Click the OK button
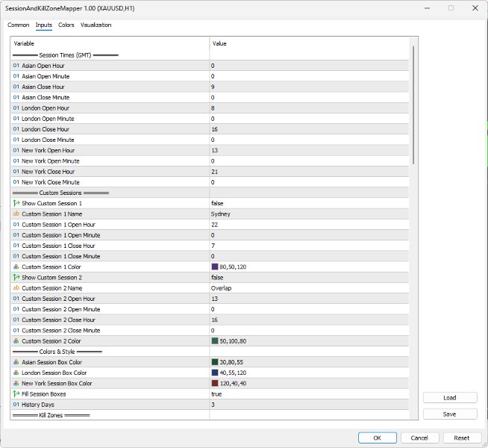 tap(378, 438)
